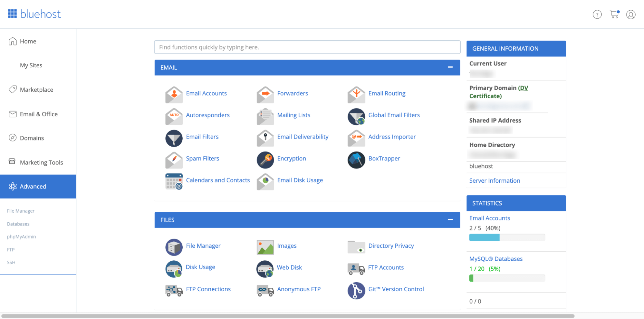Open the FTP Connections truck icon

click(x=174, y=290)
